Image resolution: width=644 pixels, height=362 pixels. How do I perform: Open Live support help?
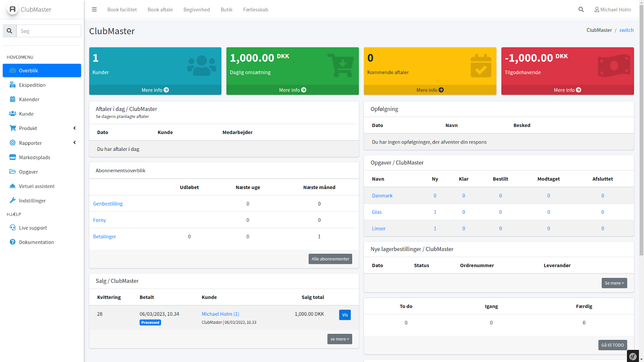pyautogui.click(x=33, y=228)
